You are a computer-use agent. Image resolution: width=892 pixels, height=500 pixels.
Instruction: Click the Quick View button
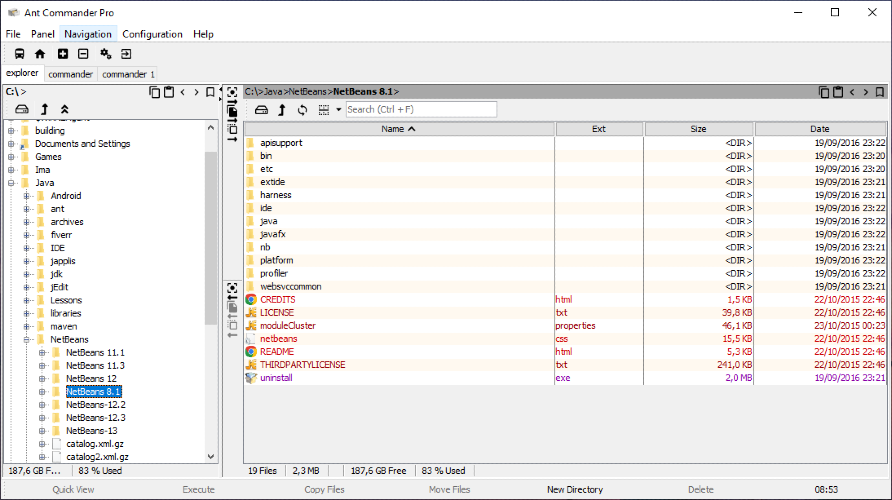click(x=73, y=489)
